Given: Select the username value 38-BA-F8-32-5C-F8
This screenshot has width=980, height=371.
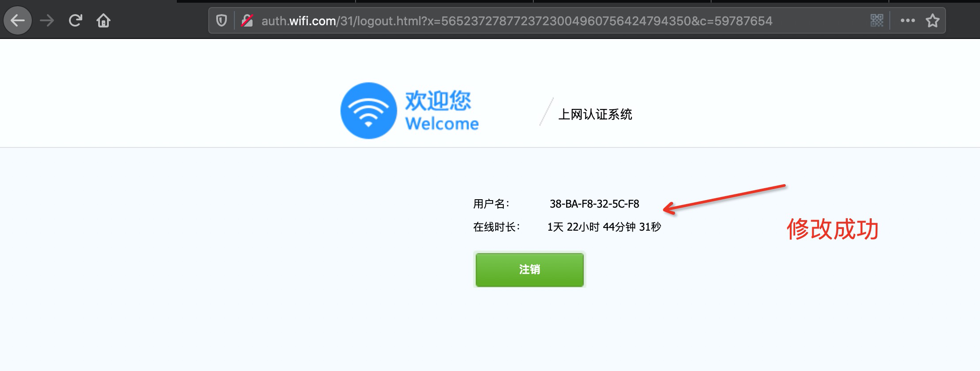Looking at the screenshot, I should (594, 204).
